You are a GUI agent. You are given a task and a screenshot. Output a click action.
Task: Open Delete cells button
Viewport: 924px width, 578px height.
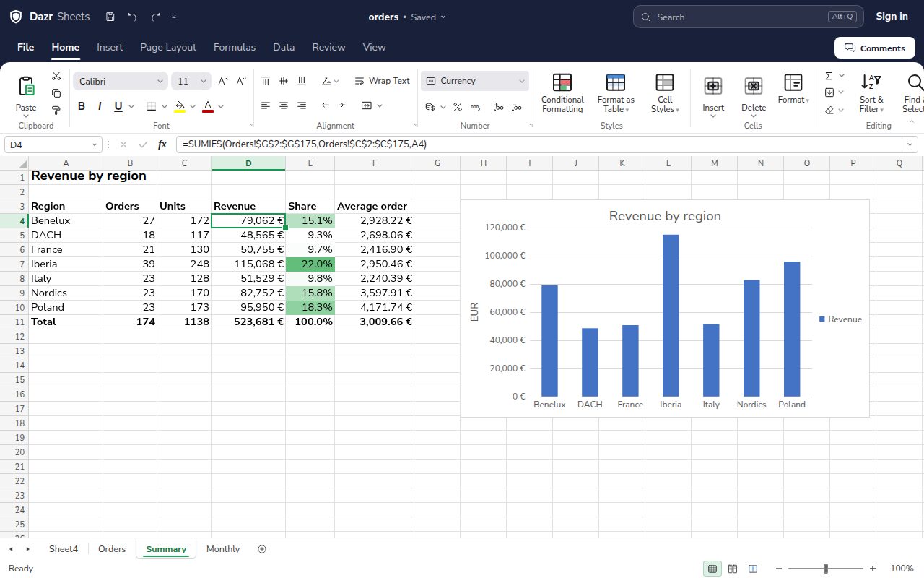[x=754, y=95]
